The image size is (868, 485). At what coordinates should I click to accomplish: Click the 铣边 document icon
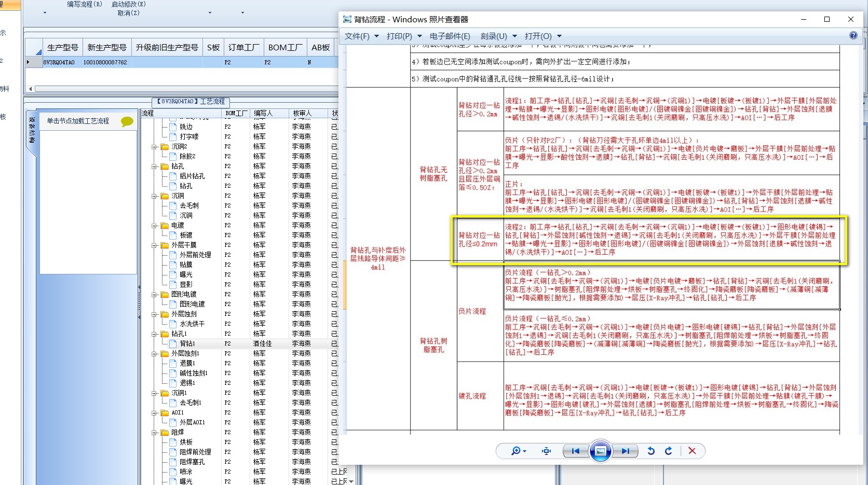pos(173,127)
